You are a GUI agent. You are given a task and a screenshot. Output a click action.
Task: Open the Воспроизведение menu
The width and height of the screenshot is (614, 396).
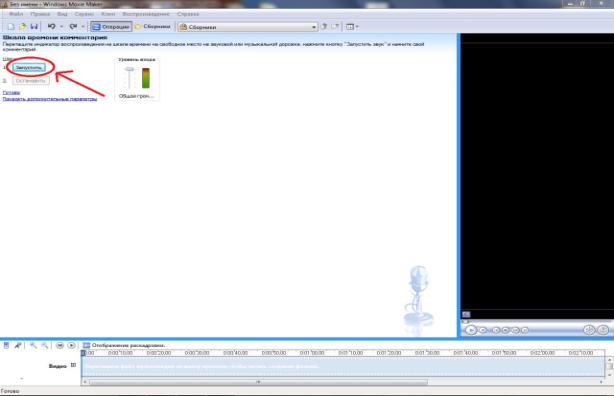(x=146, y=14)
